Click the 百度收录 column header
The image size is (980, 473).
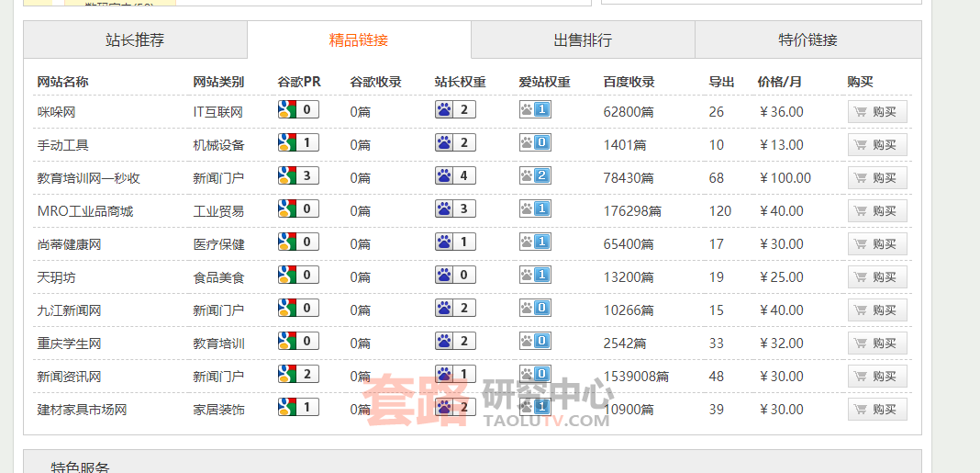pyautogui.click(x=629, y=82)
